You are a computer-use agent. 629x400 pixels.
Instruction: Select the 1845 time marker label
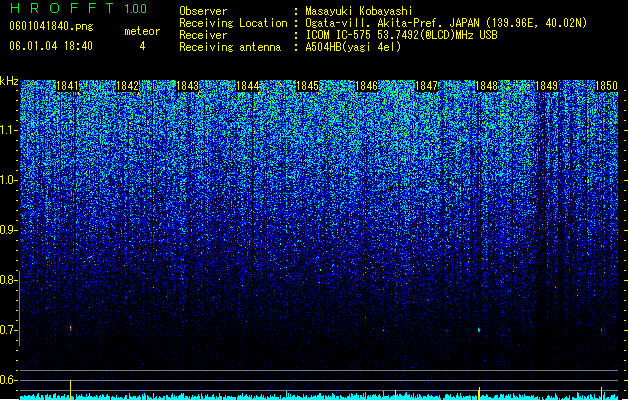(307, 86)
